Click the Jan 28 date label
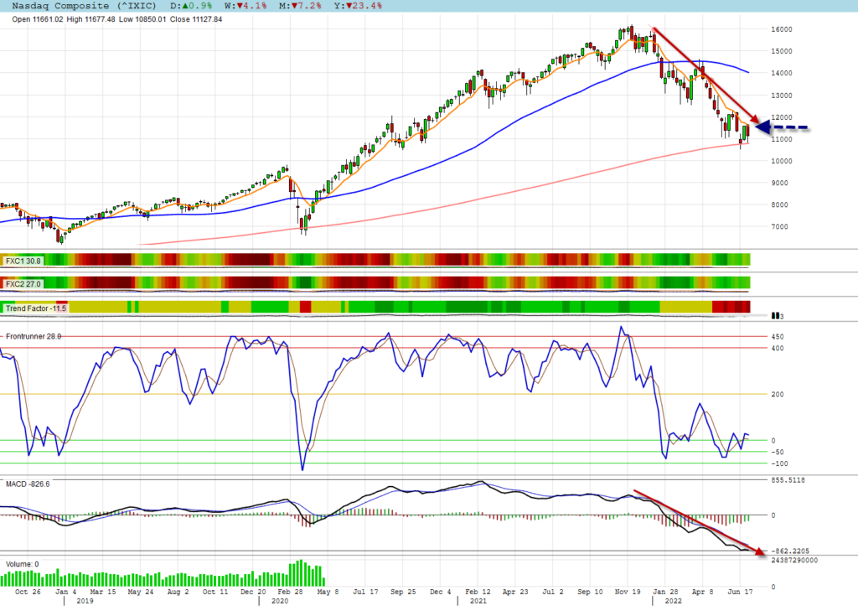The height and width of the screenshot is (616, 858). point(665,592)
